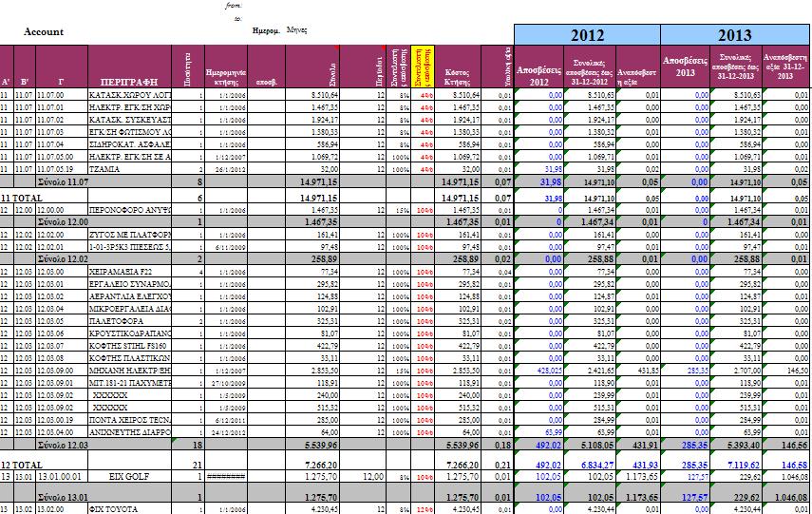Select the ΕΓΚ/ΣΗ ΦΩΤΙΣΜΟΥ description cell
Viewport: 812px width, 514px height.
coord(129,132)
